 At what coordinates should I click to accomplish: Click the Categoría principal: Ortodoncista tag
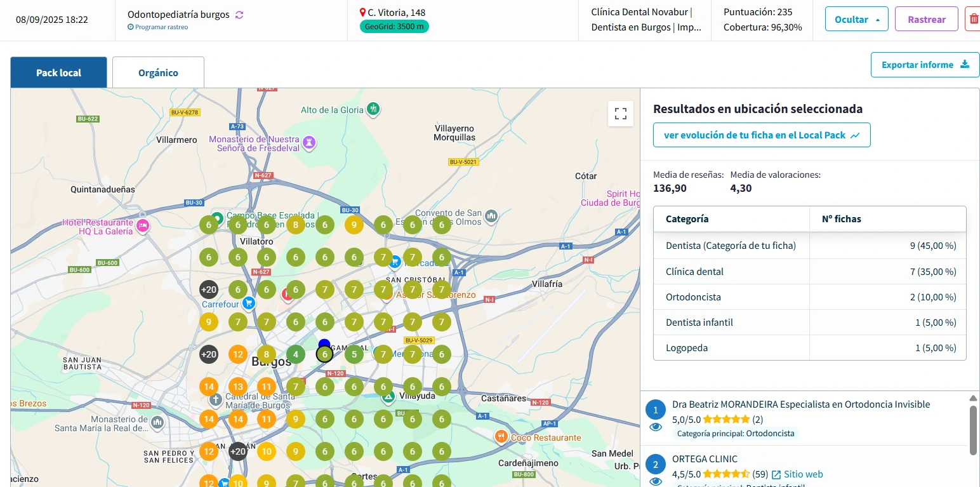click(736, 434)
